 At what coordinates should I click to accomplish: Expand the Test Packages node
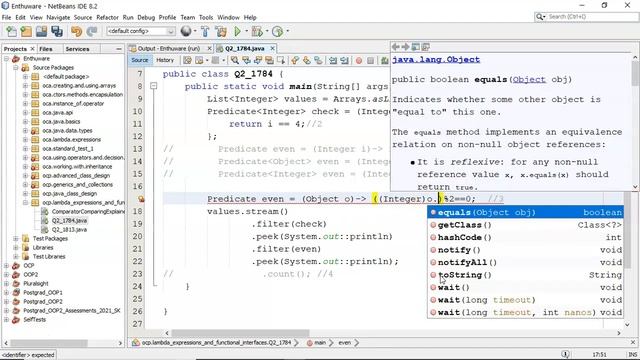(x=16, y=238)
